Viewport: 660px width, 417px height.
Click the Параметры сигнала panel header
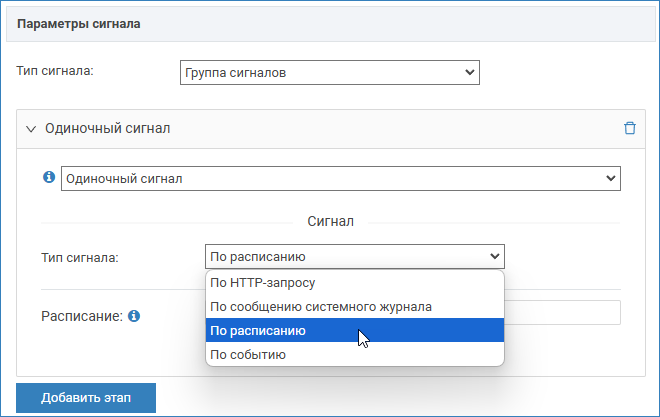pos(78,24)
